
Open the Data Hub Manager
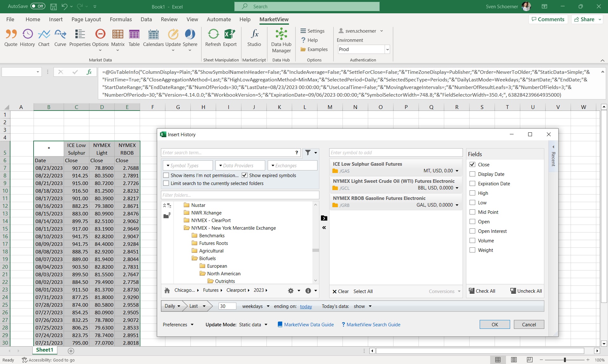[x=281, y=41]
